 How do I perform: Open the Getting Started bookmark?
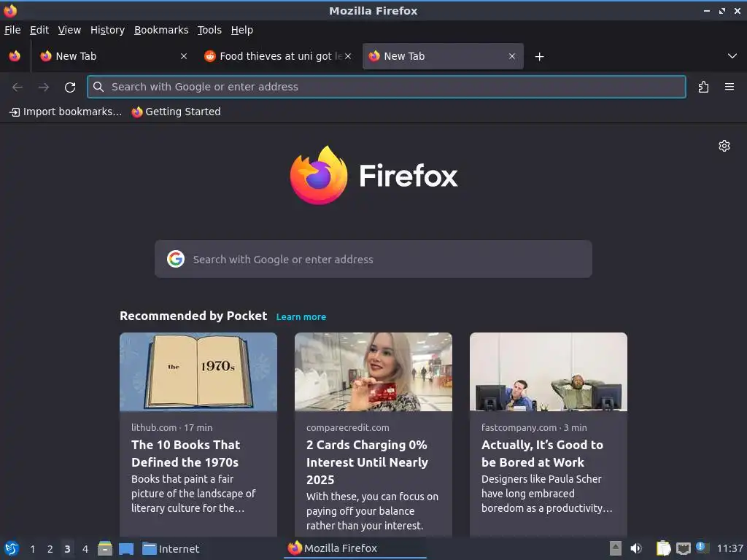tap(177, 112)
